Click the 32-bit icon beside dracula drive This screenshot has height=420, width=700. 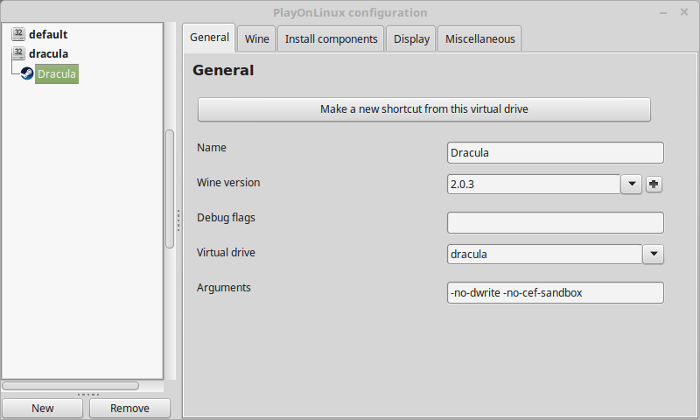pyautogui.click(x=18, y=53)
